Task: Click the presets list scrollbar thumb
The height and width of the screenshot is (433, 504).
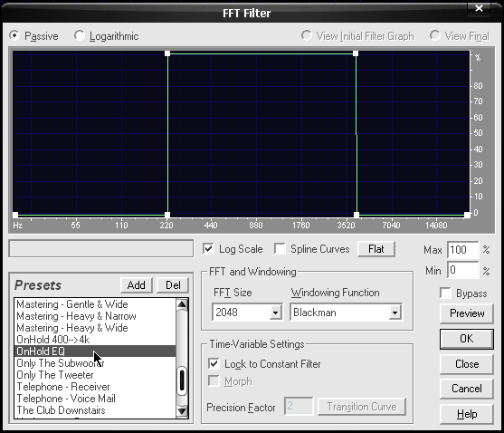Action: (182, 380)
